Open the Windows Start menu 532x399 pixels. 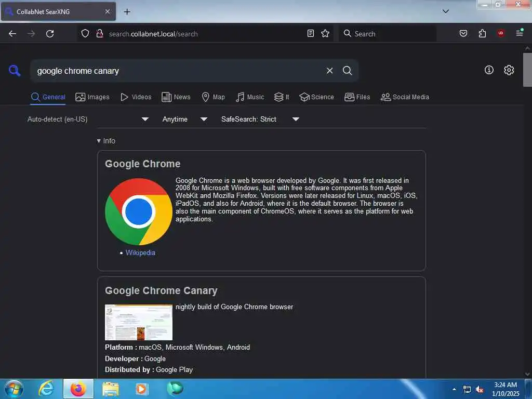pos(14,389)
